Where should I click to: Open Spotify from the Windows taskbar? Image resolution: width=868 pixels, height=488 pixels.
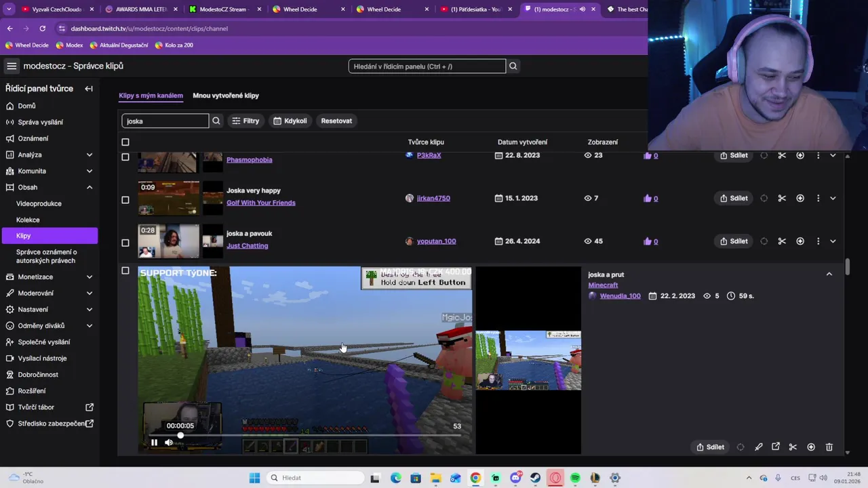tap(575, 478)
